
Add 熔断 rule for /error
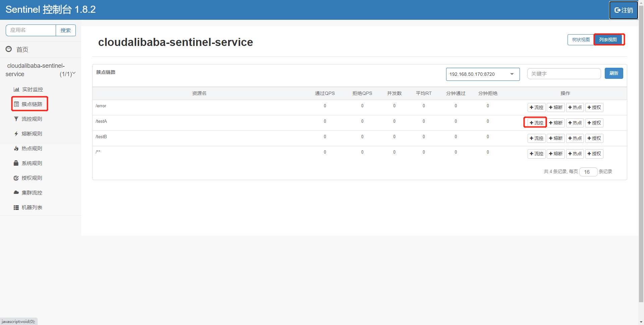[x=556, y=107]
